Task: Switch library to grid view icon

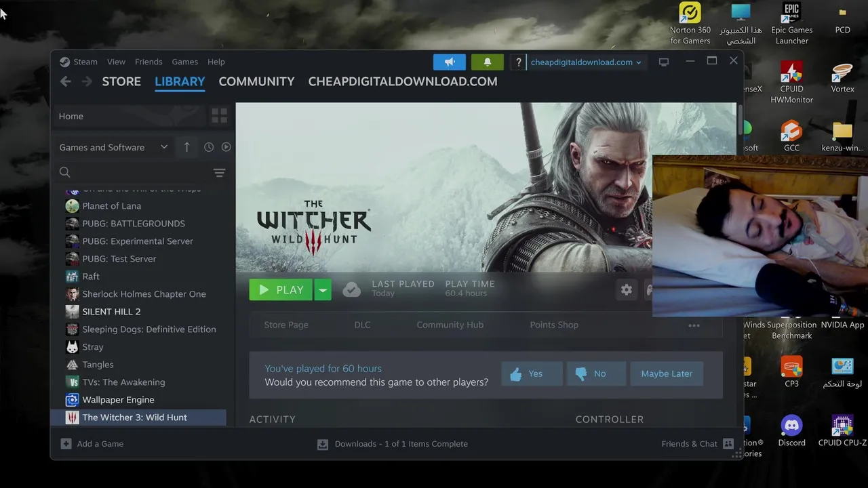Action: tap(219, 116)
